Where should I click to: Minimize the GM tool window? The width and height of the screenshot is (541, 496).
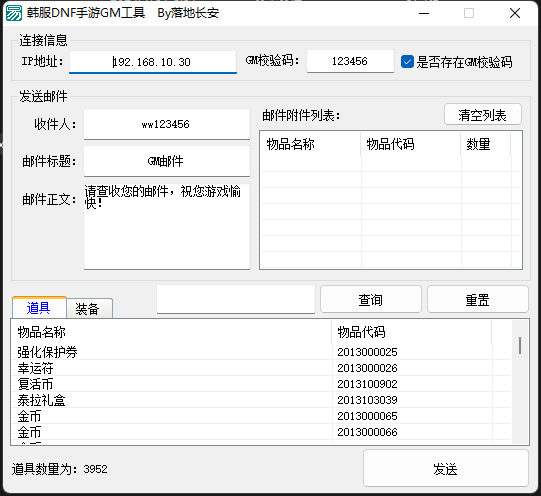tap(424, 13)
